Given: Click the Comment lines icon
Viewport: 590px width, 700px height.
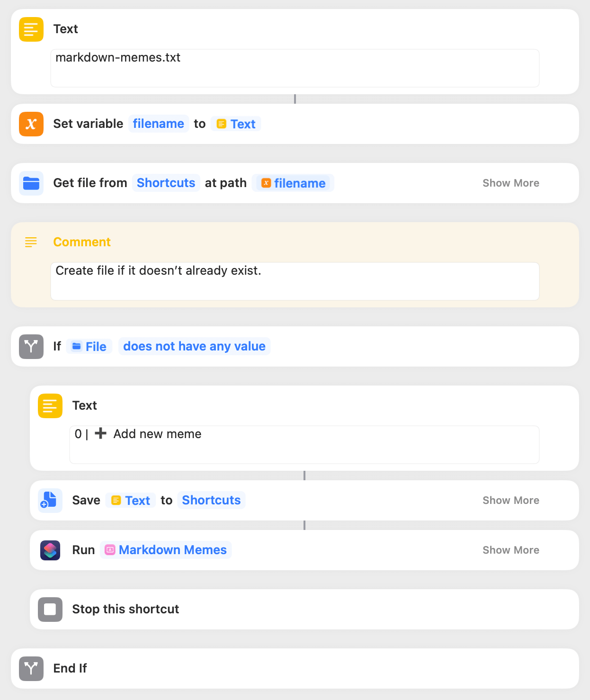Looking at the screenshot, I should point(31,242).
